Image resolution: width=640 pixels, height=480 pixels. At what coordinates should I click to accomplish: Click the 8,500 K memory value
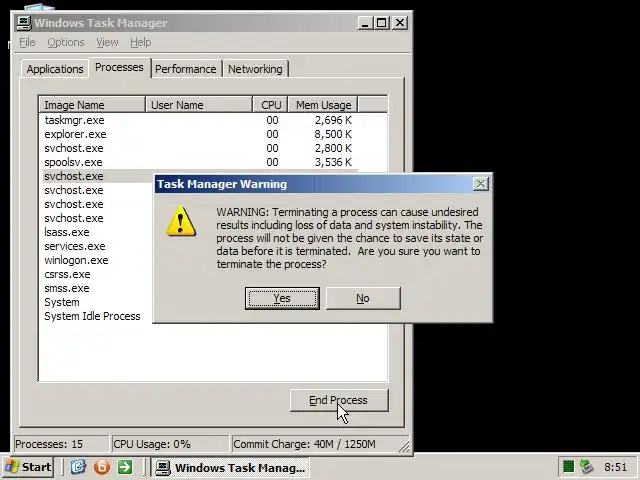333,134
